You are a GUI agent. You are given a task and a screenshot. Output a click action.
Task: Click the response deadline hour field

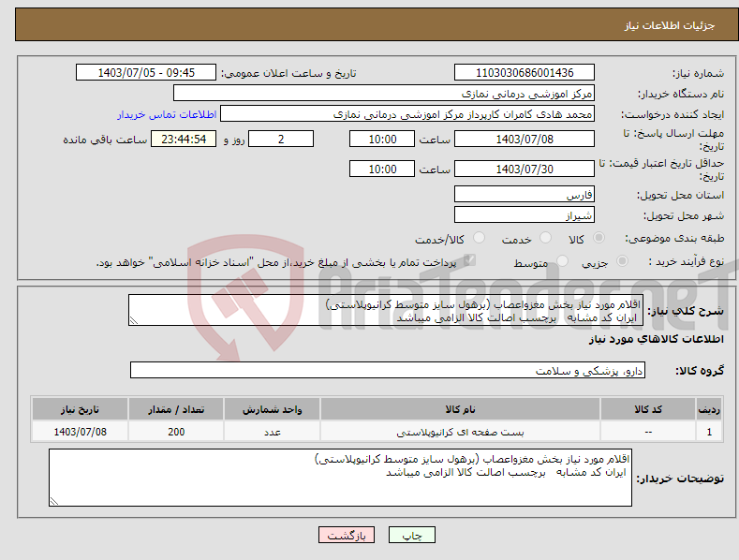pyautogui.click(x=382, y=139)
